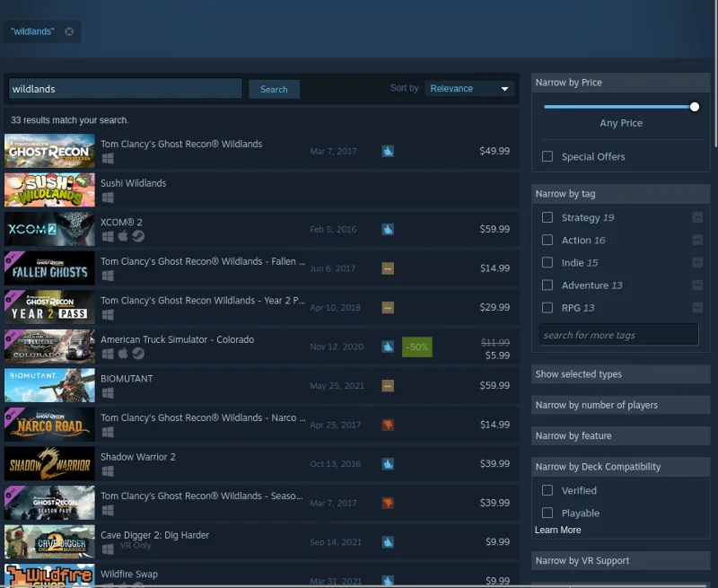Expand the Show selected types section
Viewport: 718px width, 588px height.
pos(620,374)
